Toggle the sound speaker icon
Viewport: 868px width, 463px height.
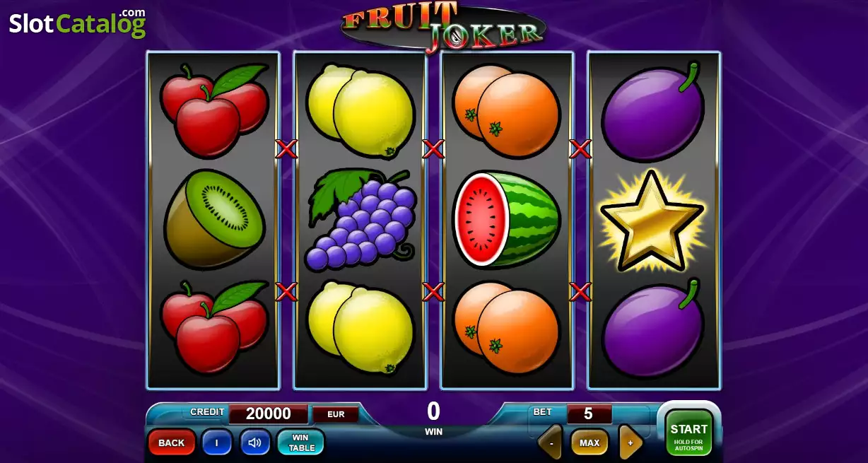254,443
